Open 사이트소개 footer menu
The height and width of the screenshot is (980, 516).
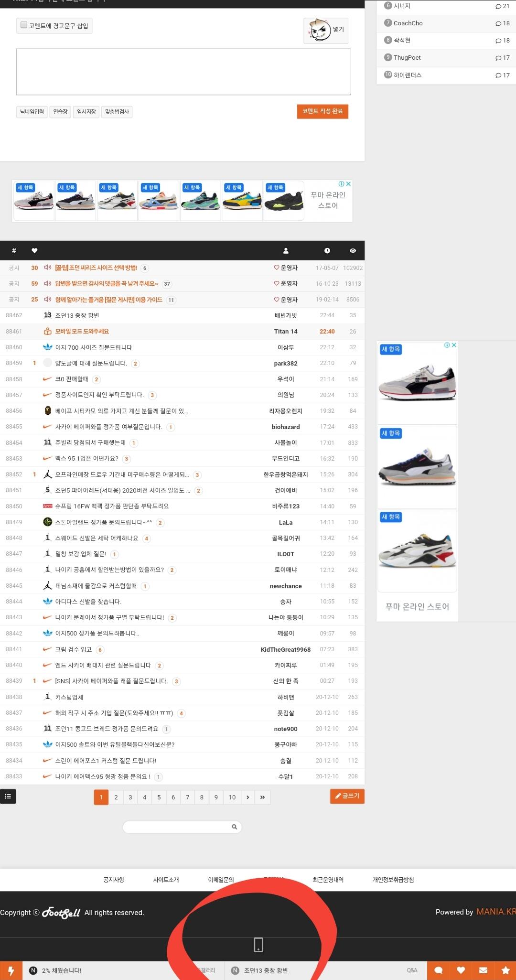point(166,880)
